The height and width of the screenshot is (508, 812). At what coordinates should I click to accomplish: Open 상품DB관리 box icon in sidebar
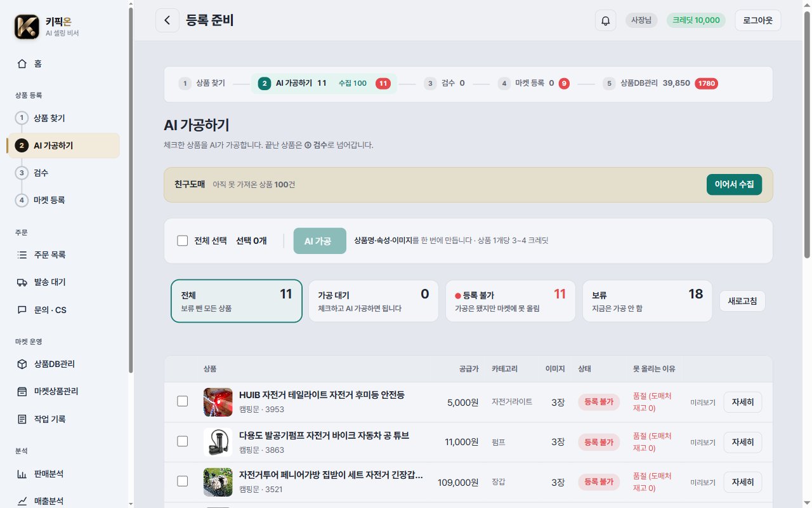[x=22, y=364]
